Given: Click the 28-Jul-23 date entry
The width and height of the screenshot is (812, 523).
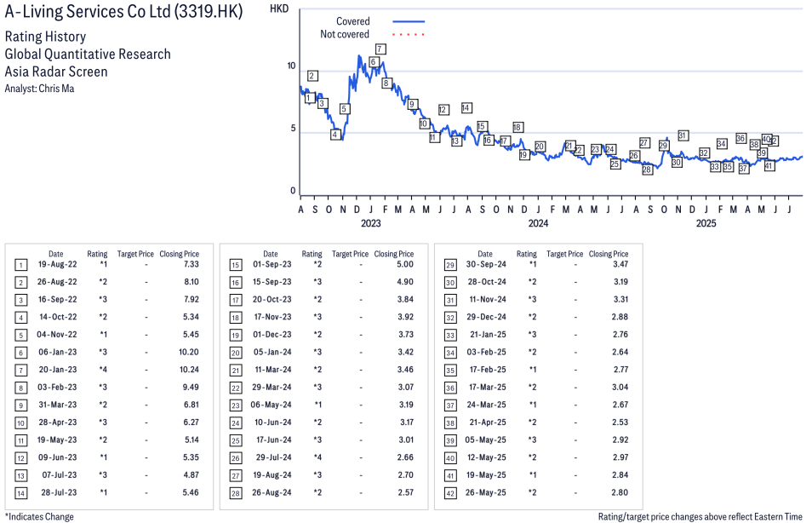Looking at the screenshot, I should (59, 493).
